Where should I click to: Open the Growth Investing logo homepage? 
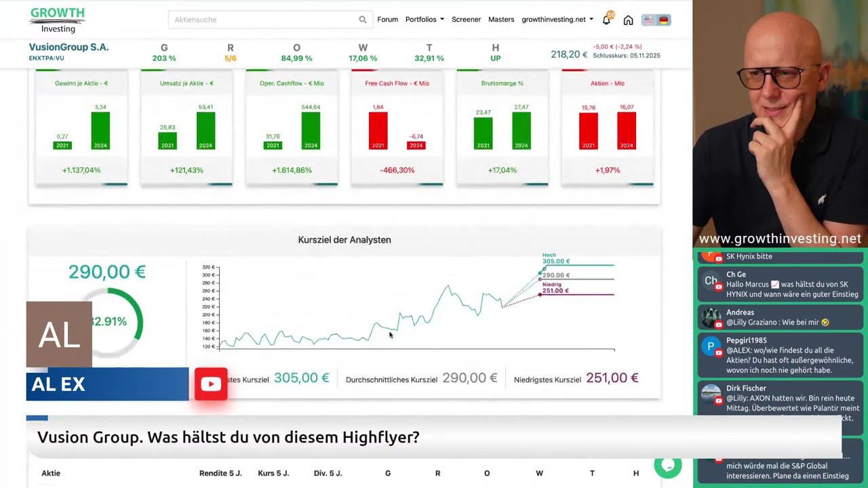click(x=58, y=20)
